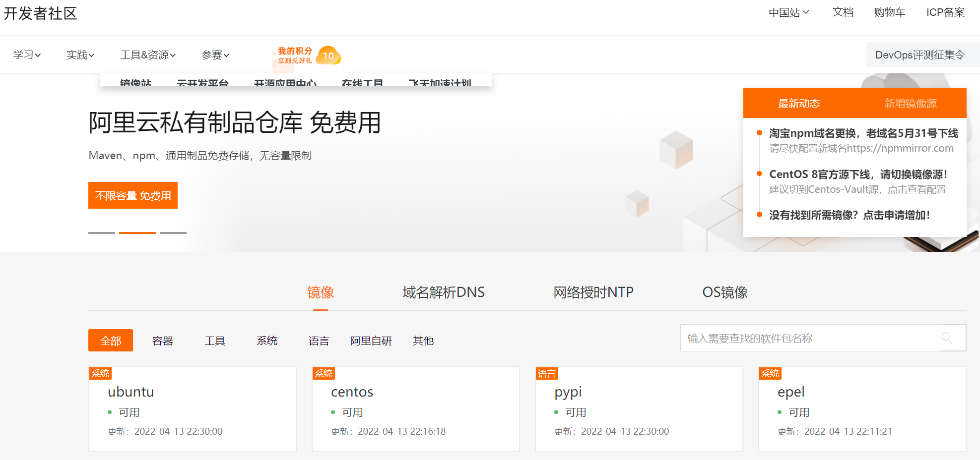Expand the 学习 navigation menu
This screenshot has height=460, width=980.
pyautogui.click(x=27, y=55)
